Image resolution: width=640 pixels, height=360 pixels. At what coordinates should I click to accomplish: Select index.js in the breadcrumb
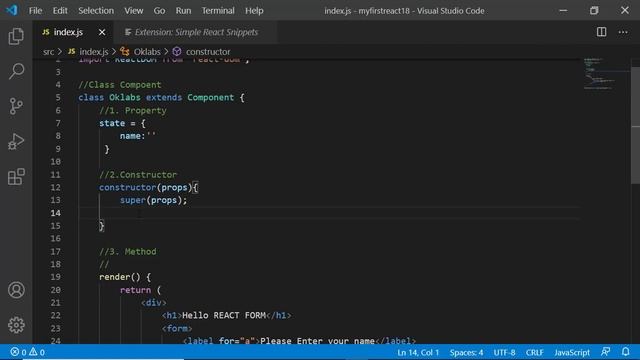(93, 52)
